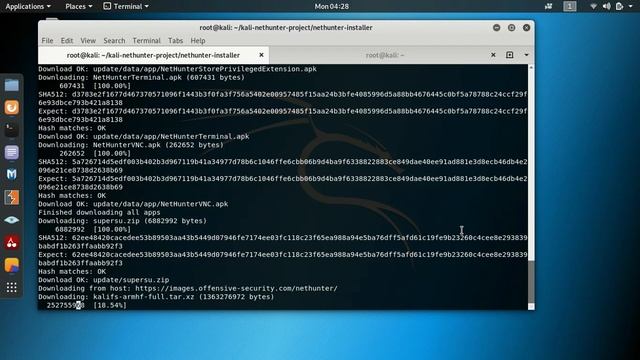This screenshot has width=640, height=360.
Task: Expand the system menu arrow in top bar
Action: pyautogui.click(x=631, y=7)
